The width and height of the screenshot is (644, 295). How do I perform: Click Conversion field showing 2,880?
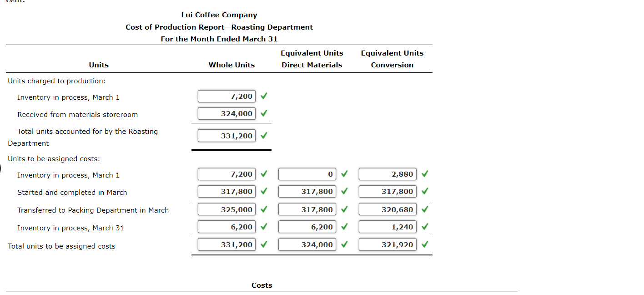point(387,174)
